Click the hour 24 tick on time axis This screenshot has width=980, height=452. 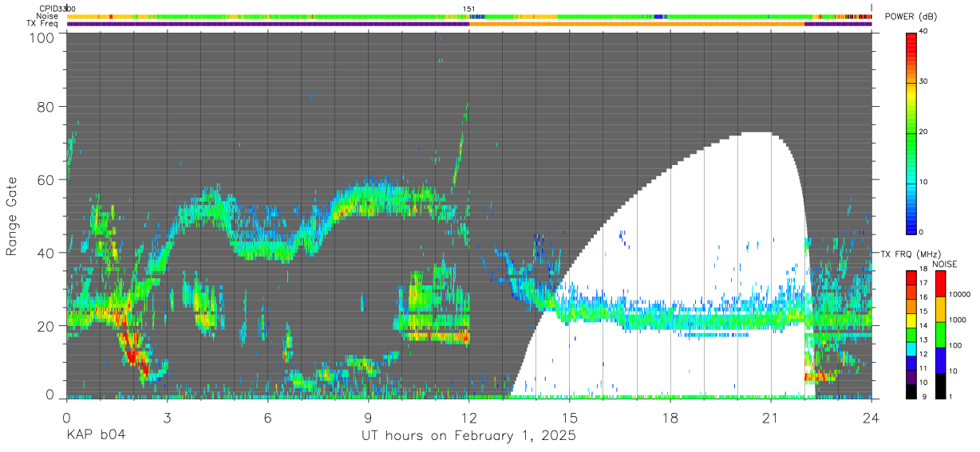(871, 417)
